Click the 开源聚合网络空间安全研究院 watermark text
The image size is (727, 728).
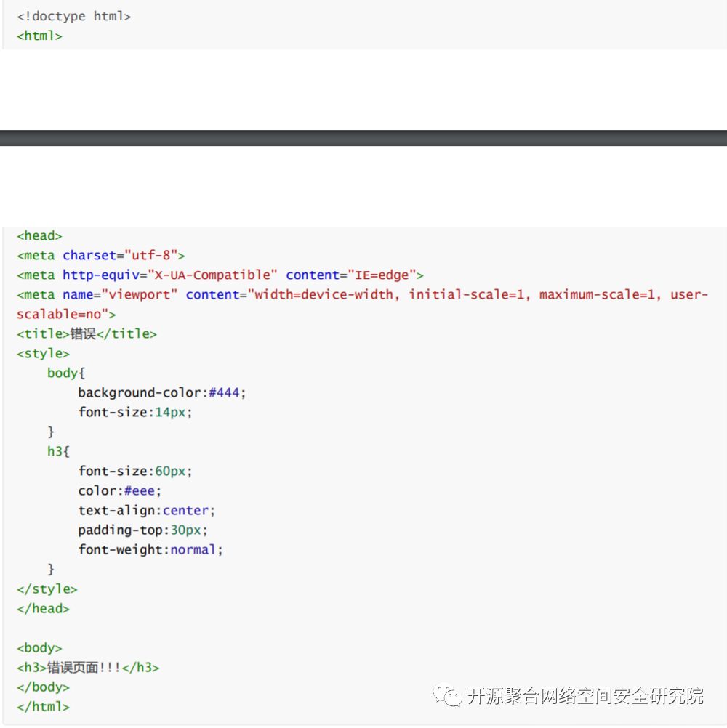[x=585, y=696]
